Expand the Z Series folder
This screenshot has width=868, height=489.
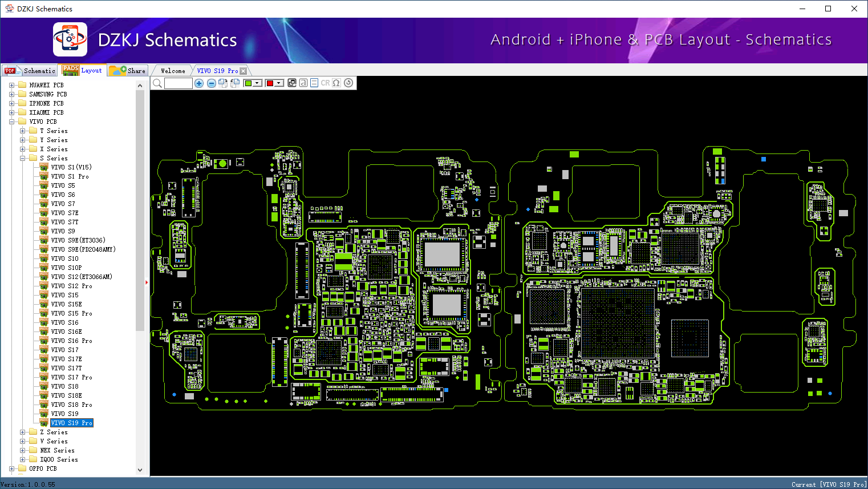click(23, 432)
